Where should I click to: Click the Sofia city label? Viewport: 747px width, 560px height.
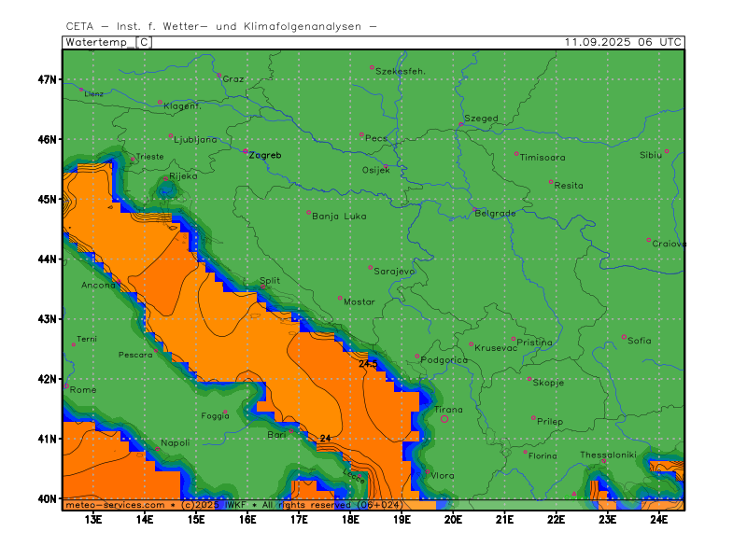click(x=640, y=341)
